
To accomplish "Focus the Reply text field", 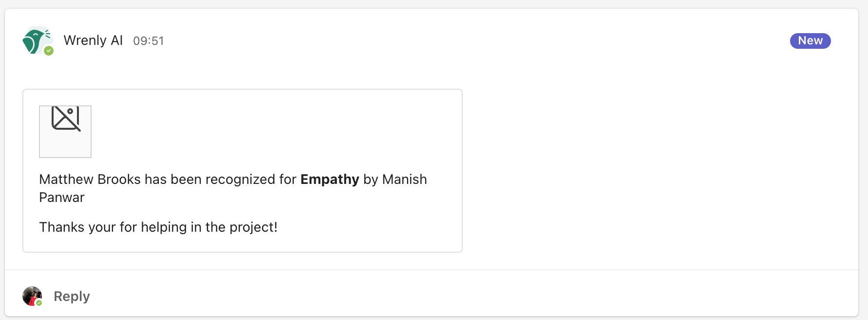I will pos(72,297).
